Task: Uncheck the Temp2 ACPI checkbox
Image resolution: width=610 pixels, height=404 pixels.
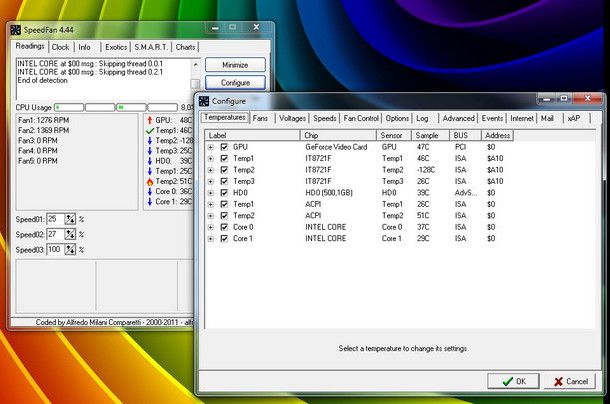Action: point(224,216)
